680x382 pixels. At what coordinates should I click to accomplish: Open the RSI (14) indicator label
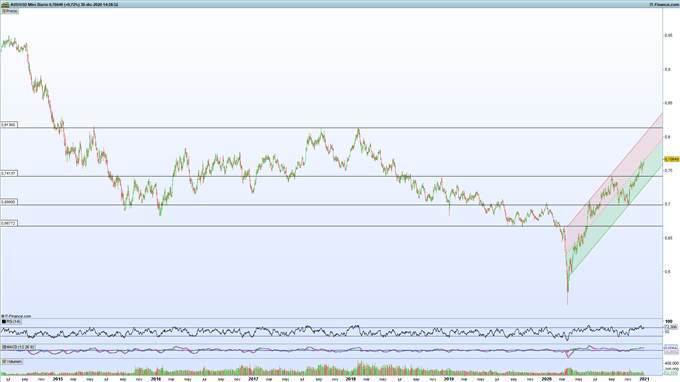[11, 322]
